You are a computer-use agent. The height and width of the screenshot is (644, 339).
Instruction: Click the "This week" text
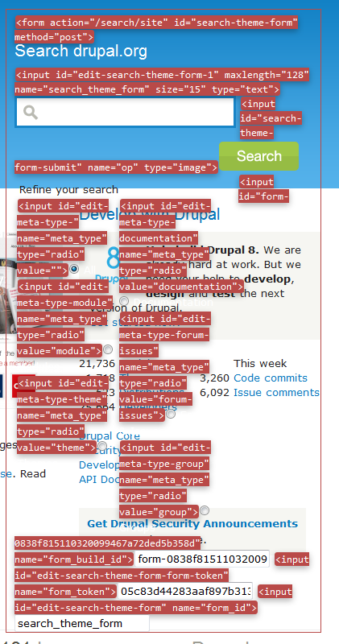260,364
